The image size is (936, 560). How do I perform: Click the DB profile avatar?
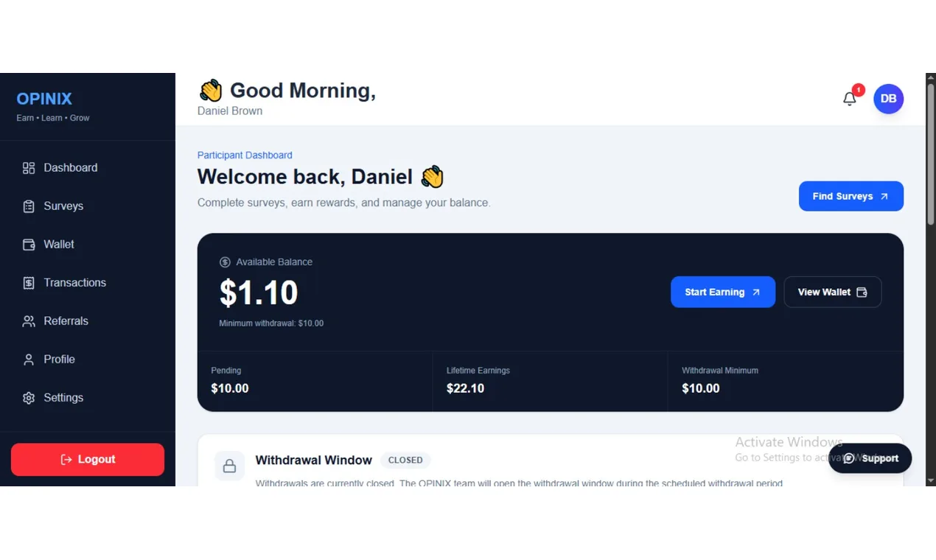pyautogui.click(x=888, y=99)
